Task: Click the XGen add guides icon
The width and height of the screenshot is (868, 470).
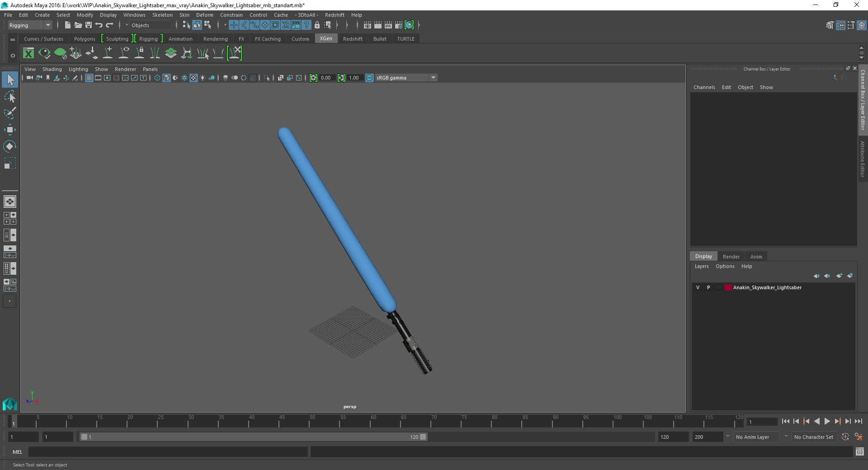Action: (108, 53)
